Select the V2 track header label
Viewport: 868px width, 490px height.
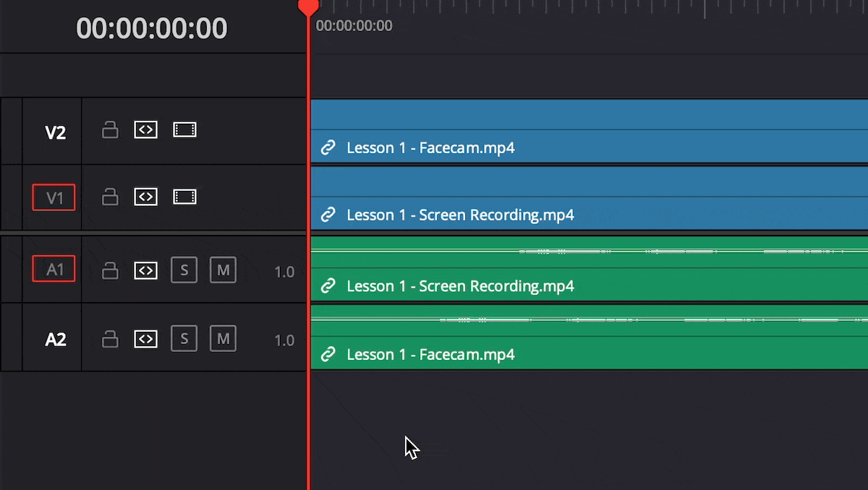[56, 133]
